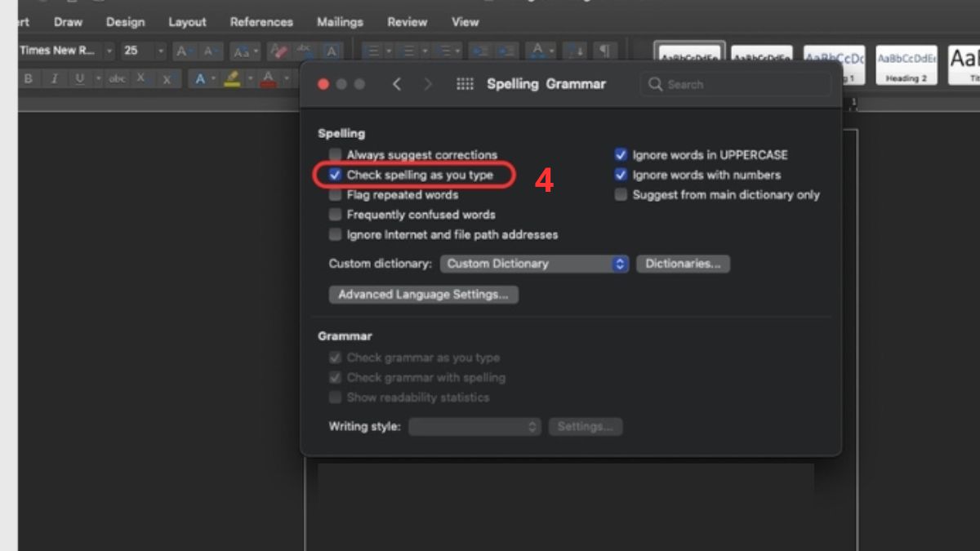
Task: Increase paragraph indent
Action: pyautogui.click(x=507, y=51)
